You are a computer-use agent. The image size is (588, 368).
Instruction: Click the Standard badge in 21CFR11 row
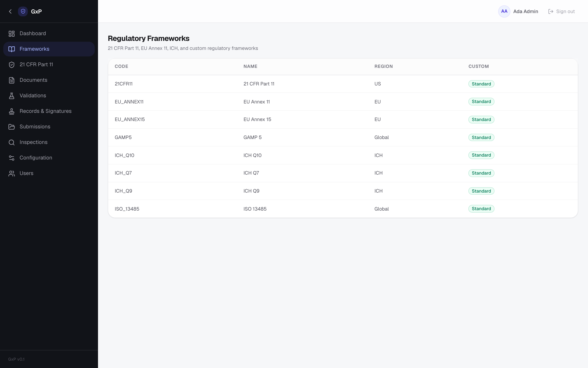481,84
